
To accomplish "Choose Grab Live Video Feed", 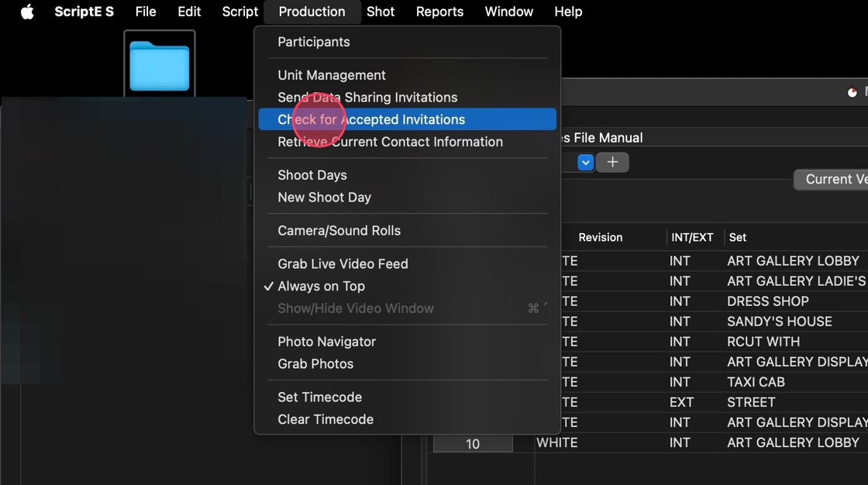I will click(x=343, y=264).
